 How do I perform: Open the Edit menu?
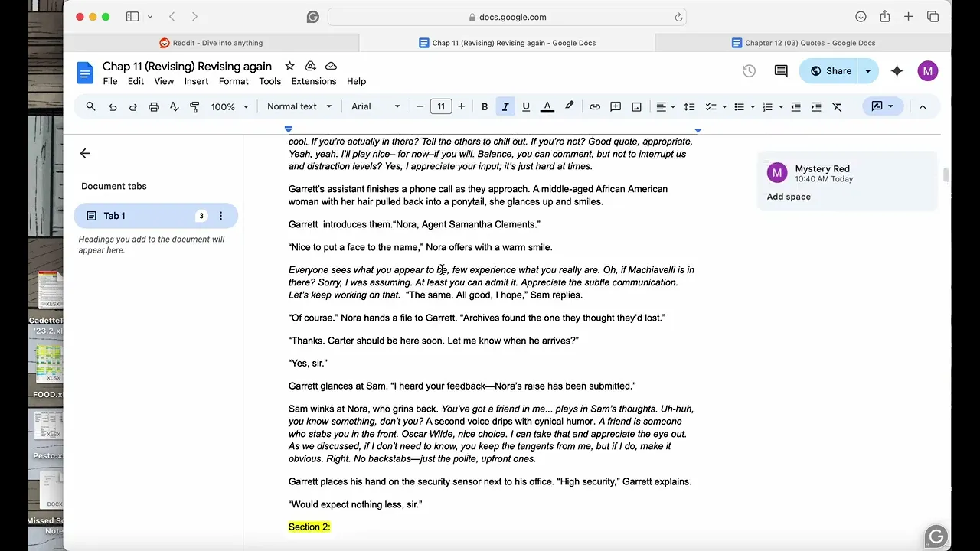tap(136, 81)
